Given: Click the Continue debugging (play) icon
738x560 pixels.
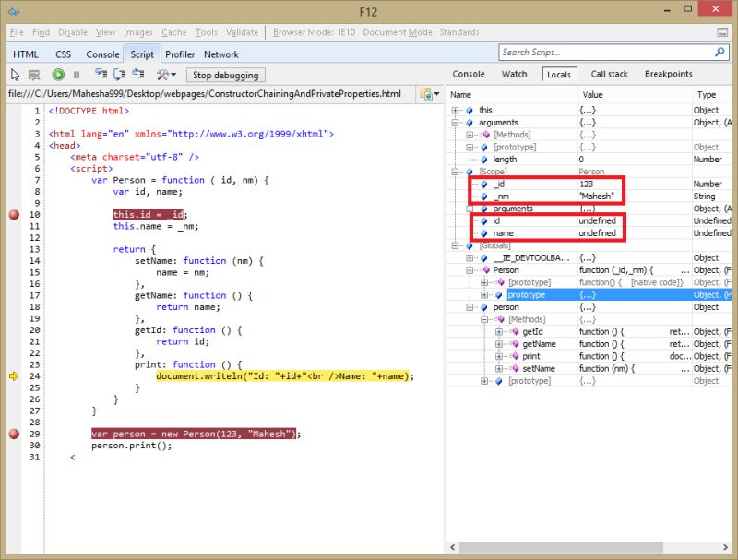Looking at the screenshot, I should coord(58,75).
